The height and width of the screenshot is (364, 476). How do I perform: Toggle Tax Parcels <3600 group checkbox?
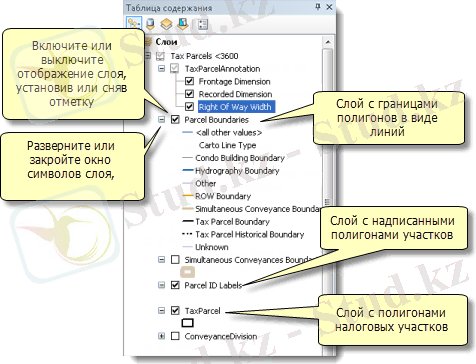pyautogui.click(x=160, y=56)
